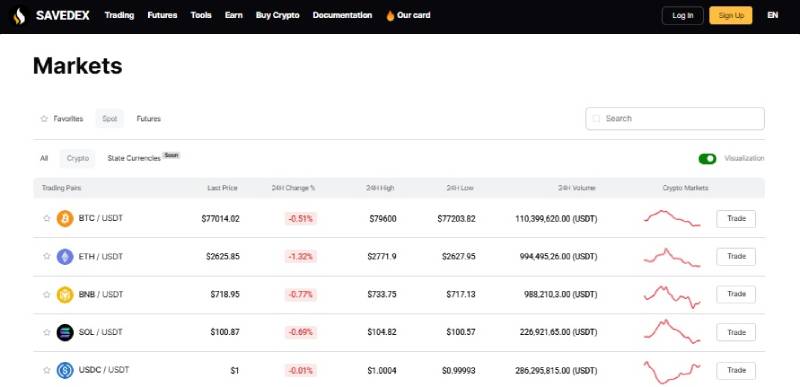Screen dimensions: 800x387
Task: Focus the Search input field
Action: coord(675,118)
